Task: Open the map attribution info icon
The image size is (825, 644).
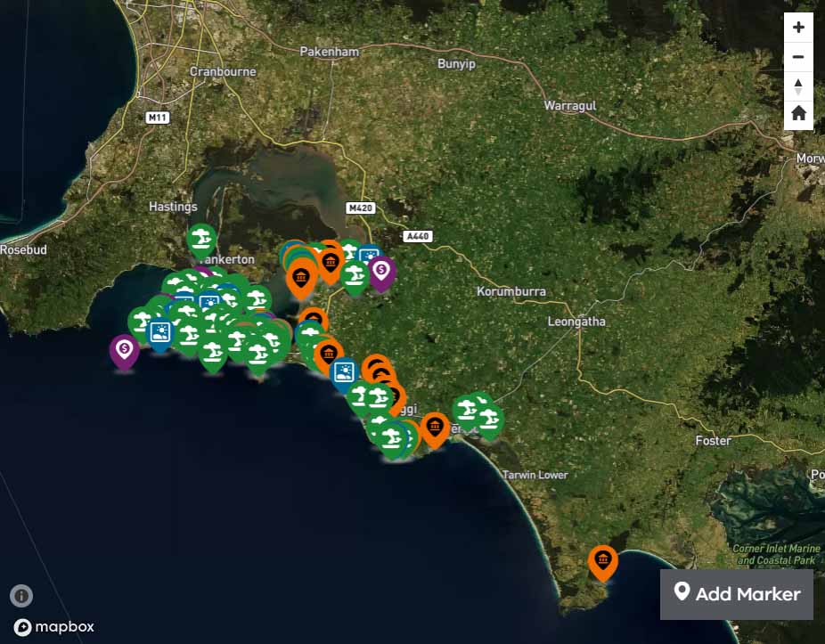Action: (x=21, y=596)
